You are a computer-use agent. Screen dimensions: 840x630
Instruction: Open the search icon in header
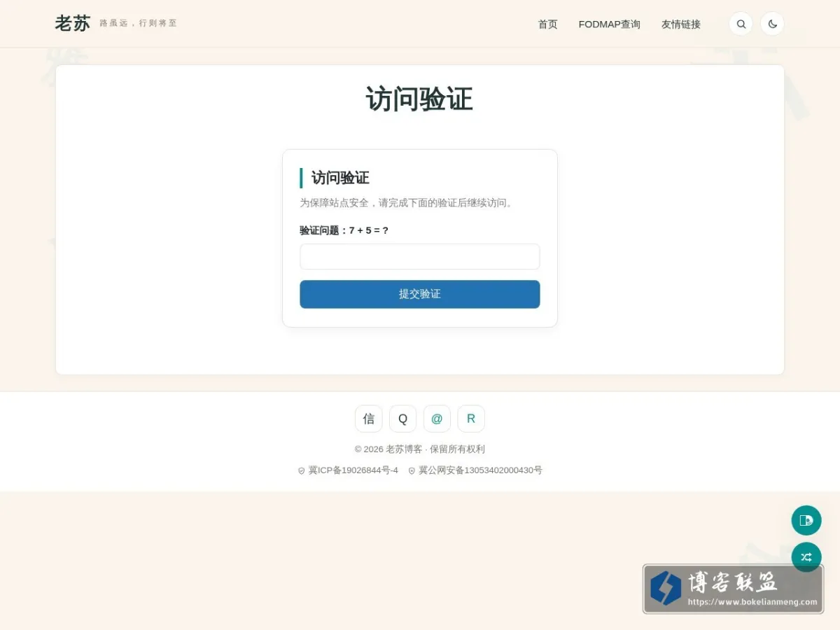741,24
